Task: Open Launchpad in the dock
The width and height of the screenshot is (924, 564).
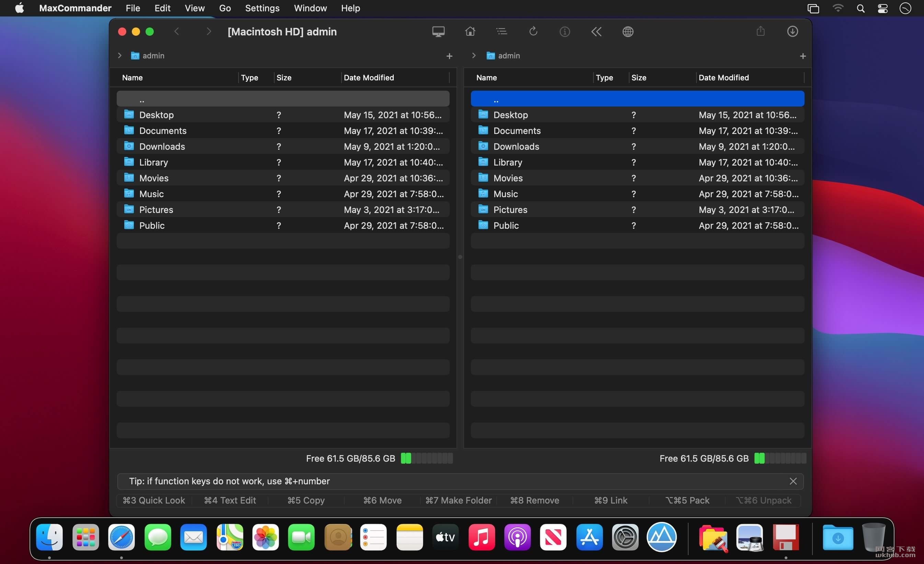Action: (85, 537)
